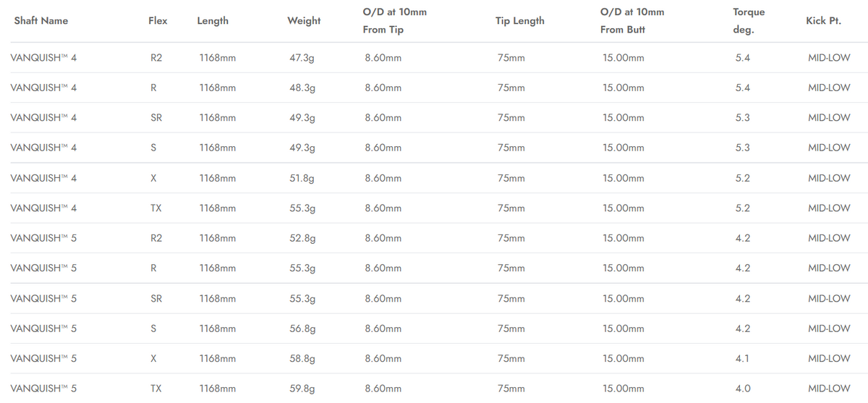Select the Length column header

213,21
